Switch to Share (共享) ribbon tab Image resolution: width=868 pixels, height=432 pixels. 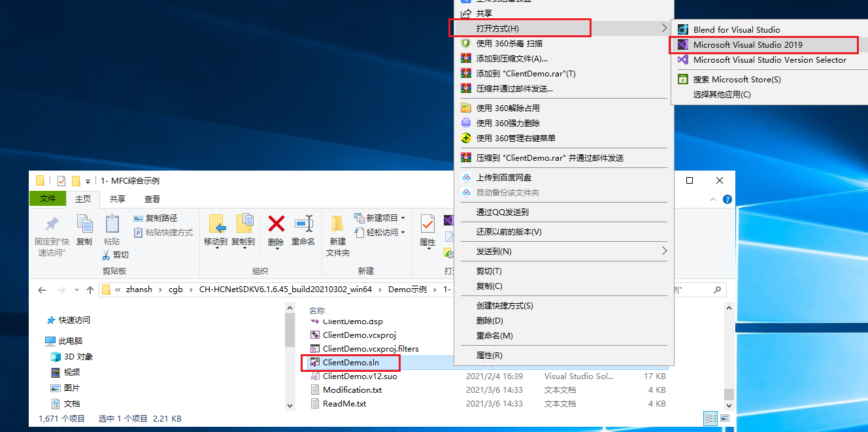pos(118,199)
